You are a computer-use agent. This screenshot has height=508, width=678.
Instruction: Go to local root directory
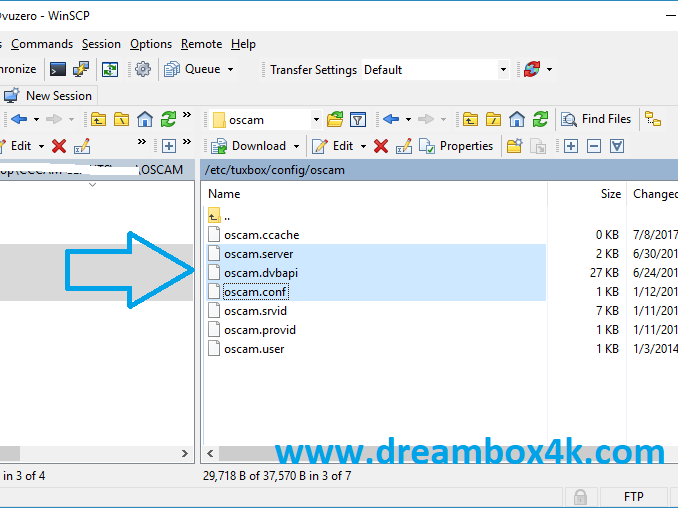122,119
